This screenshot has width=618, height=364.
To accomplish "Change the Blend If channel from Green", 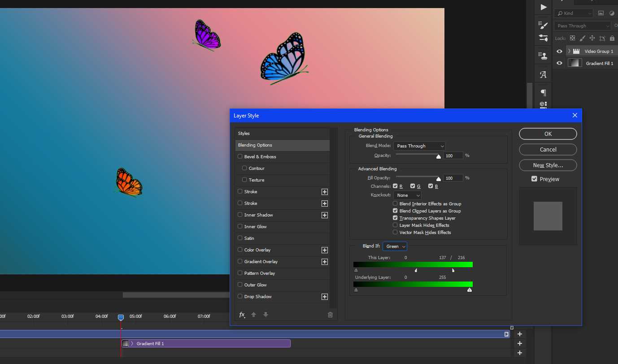I will click(394, 246).
